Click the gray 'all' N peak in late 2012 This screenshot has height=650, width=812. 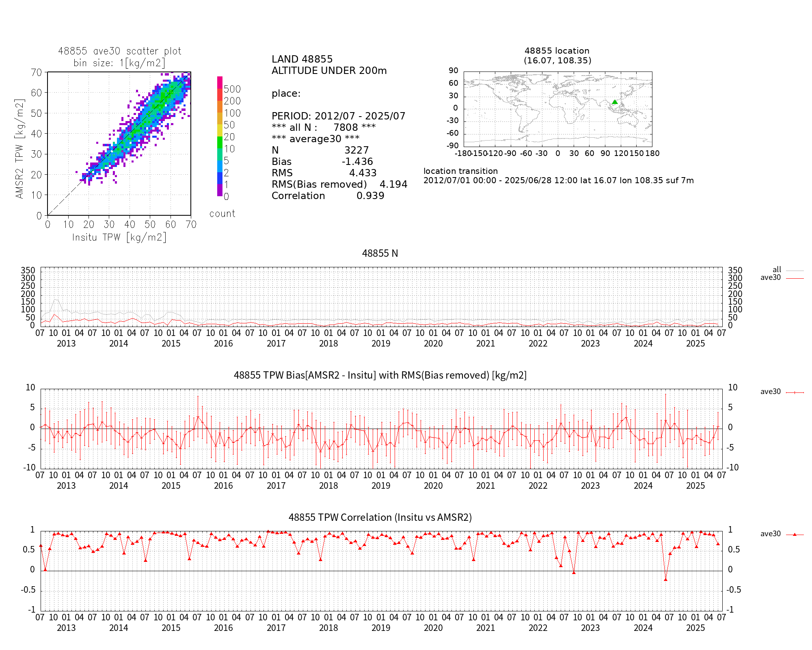pos(56,300)
